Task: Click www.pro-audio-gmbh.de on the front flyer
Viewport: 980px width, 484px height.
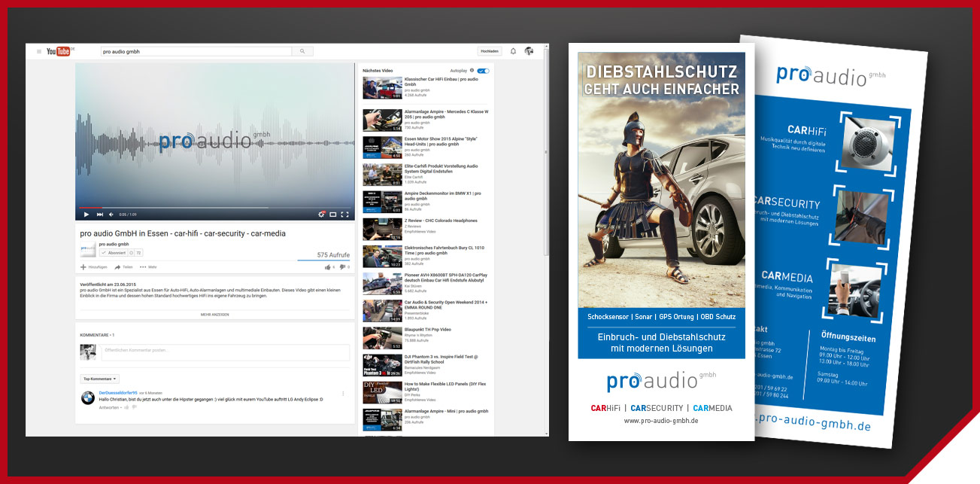Action: (661, 421)
